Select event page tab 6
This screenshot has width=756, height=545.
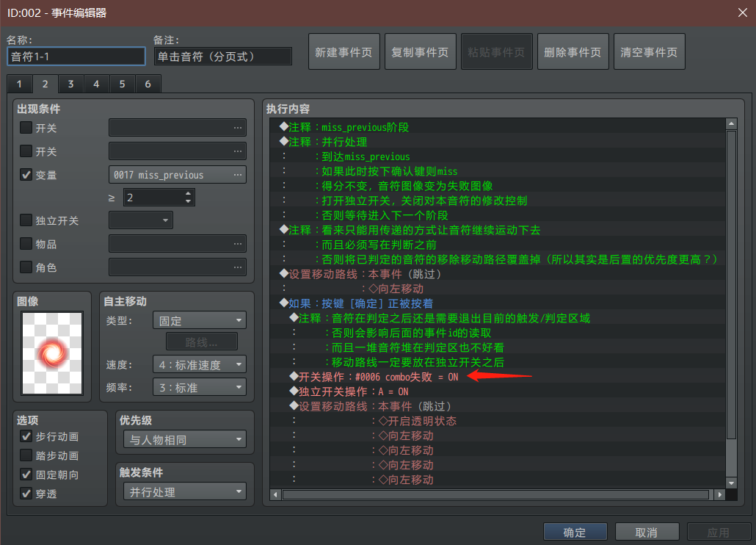tap(148, 84)
